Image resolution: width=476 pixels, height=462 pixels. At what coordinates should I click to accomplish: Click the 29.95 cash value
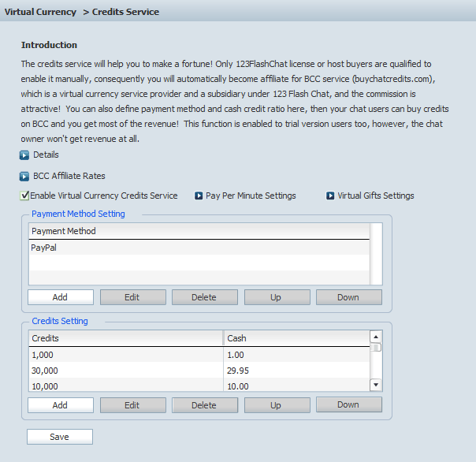(x=238, y=371)
